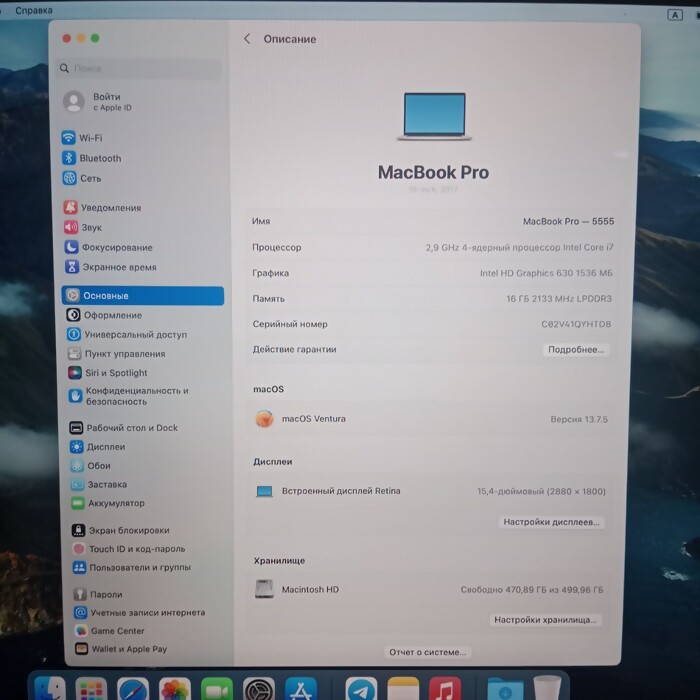The image size is (700, 700).
Task: Open Уведомления notifications pane
Action: pos(103,208)
